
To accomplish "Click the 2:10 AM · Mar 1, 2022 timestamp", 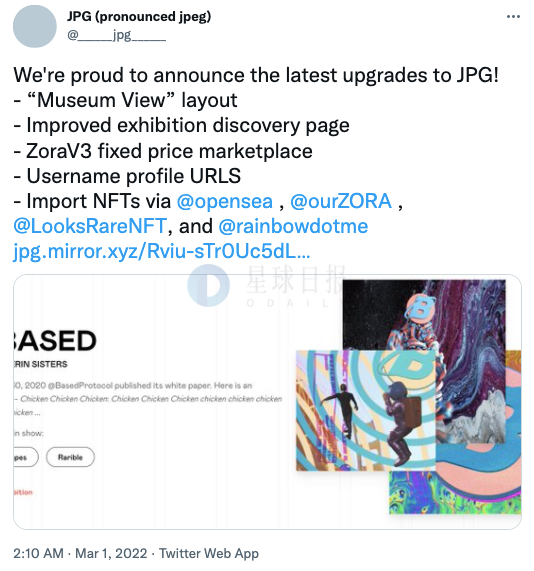I will 80,553.
